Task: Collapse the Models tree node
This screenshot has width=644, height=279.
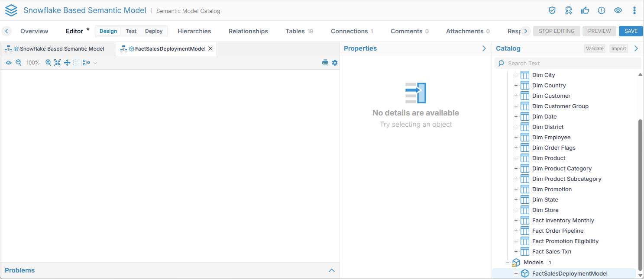Action: [x=507, y=263]
